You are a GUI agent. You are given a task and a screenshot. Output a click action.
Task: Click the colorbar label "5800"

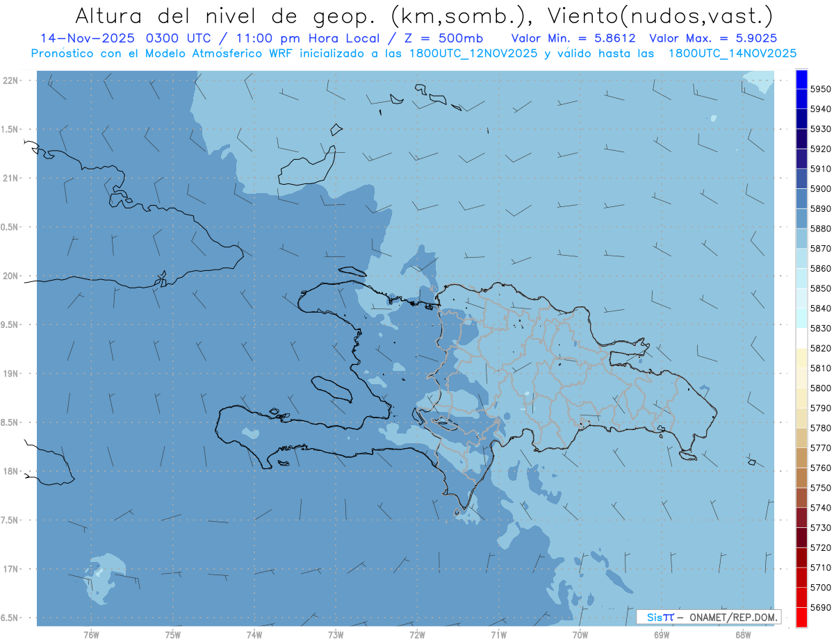[821, 388]
